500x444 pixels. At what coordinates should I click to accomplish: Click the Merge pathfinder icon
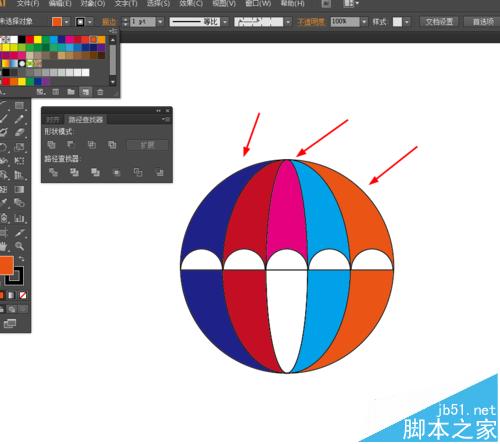pyautogui.click(x=95, y=172)
